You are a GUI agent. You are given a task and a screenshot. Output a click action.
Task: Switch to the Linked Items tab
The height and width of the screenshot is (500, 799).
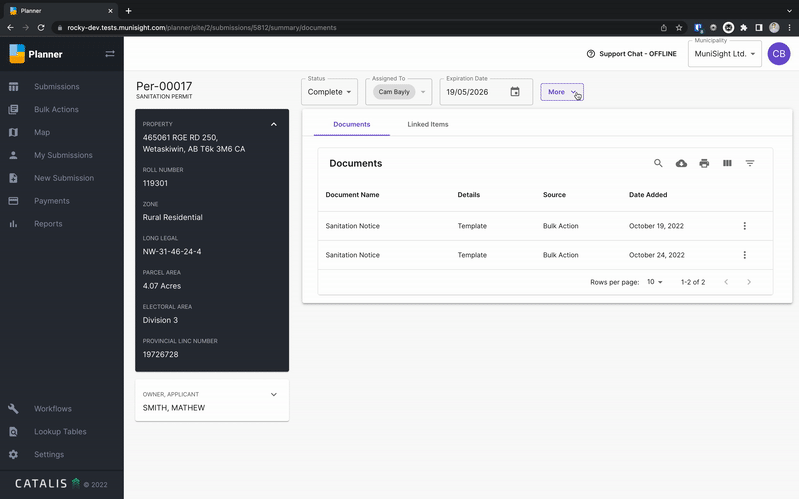(x=428, y=125)
